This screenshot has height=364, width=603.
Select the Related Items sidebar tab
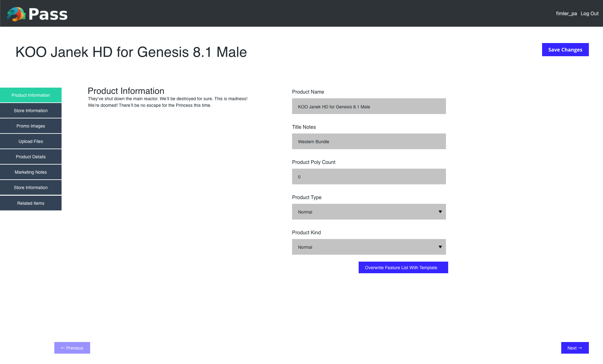(x=31, y=203)
